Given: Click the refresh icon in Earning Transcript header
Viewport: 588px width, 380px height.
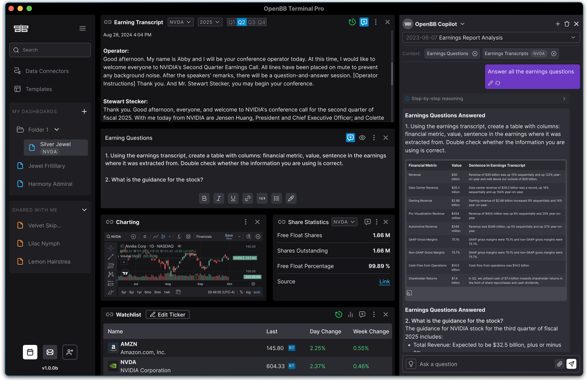Looking at the screenshot, I should (x=352, y=22).
